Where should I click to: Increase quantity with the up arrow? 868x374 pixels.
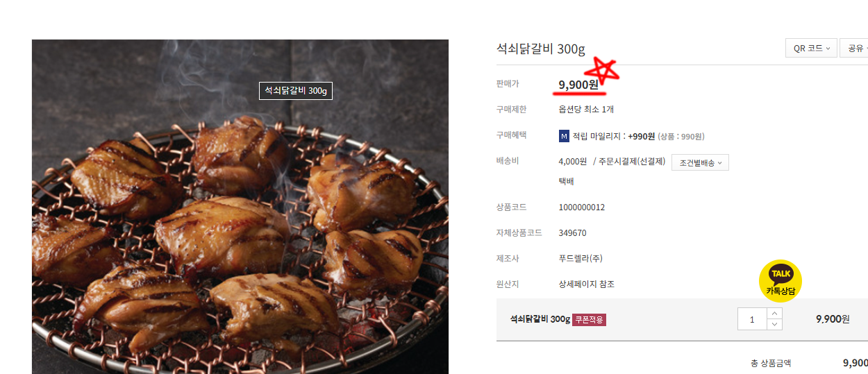pyautogui.click(x=774, y=314)
